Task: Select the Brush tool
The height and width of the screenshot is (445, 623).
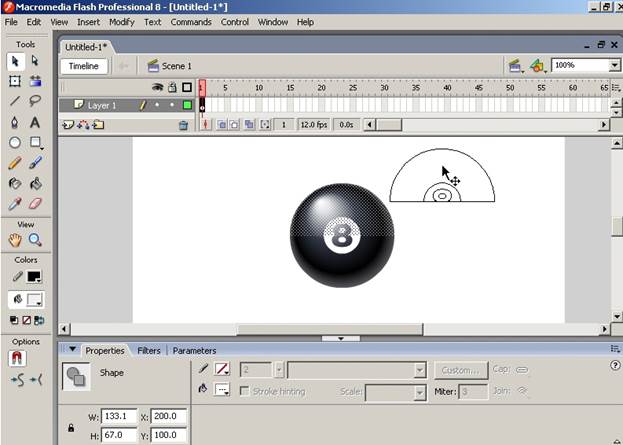Action: 35,163
